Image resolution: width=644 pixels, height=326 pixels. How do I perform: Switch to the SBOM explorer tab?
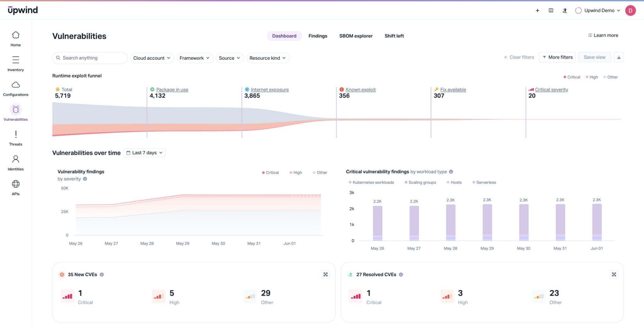[x=356, y=36]
